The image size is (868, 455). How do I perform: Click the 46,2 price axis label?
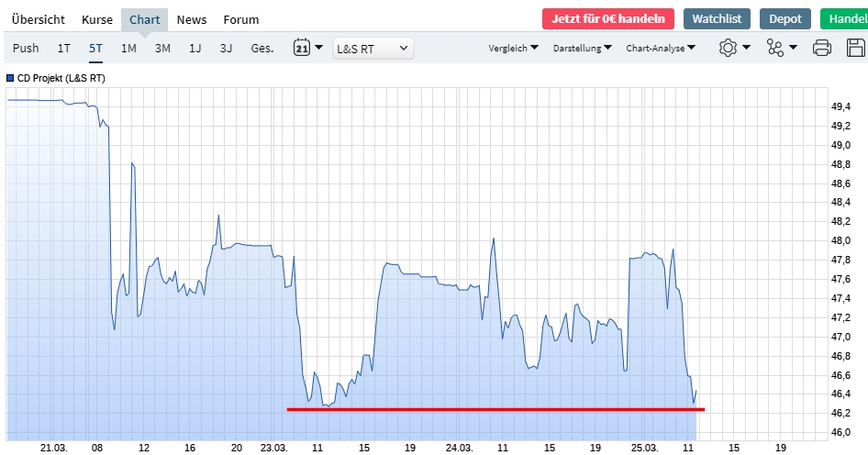(x=840, y=413)
